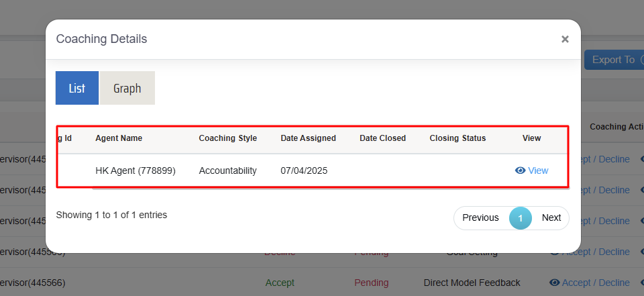Click the eye View icon for HK Agent
This screenshot has height=296, width=644.
click(x=520, y=170)
